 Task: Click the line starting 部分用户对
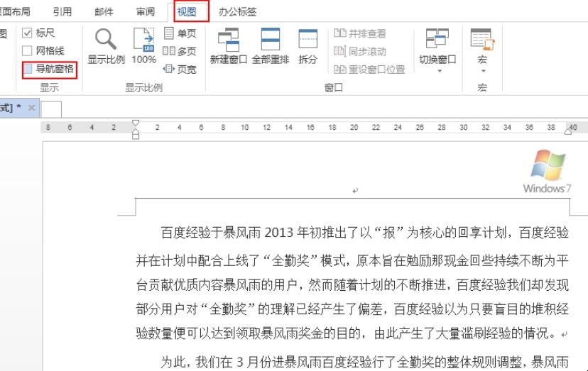click(352, 309)
